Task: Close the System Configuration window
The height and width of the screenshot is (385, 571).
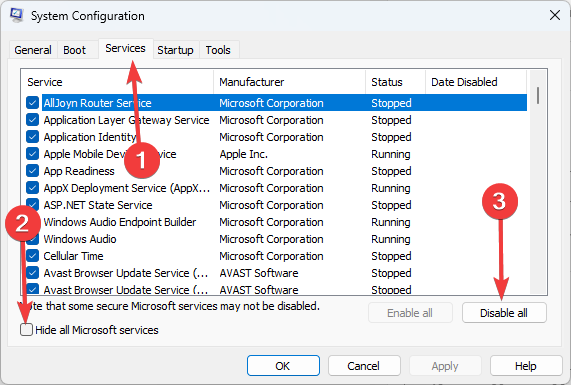Action: (555, 15)
